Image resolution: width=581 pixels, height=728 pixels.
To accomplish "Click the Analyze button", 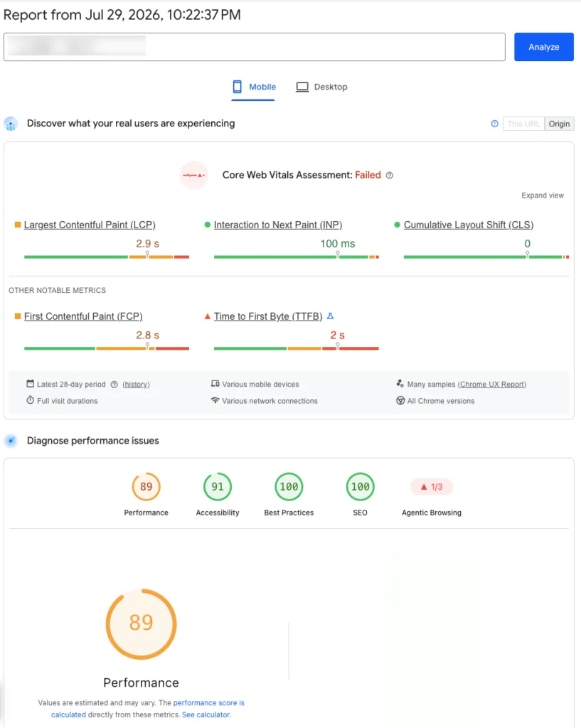I will click(x=544, y=47).
